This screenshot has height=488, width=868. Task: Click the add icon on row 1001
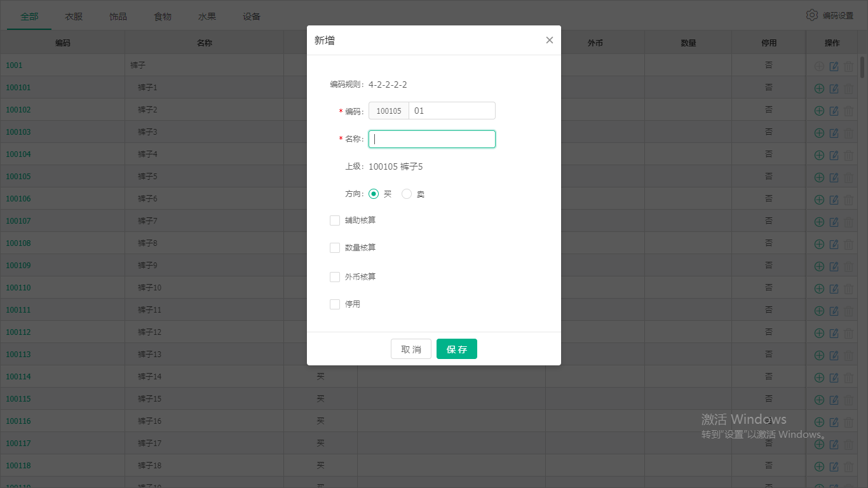[819, 65]
